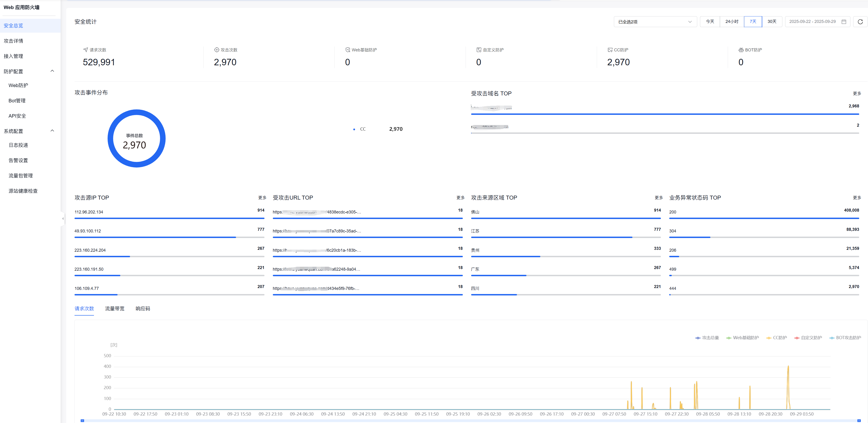The image size is (868, 423).
Task: Click the BOT防护 robot icon
Action: point(741,50)
